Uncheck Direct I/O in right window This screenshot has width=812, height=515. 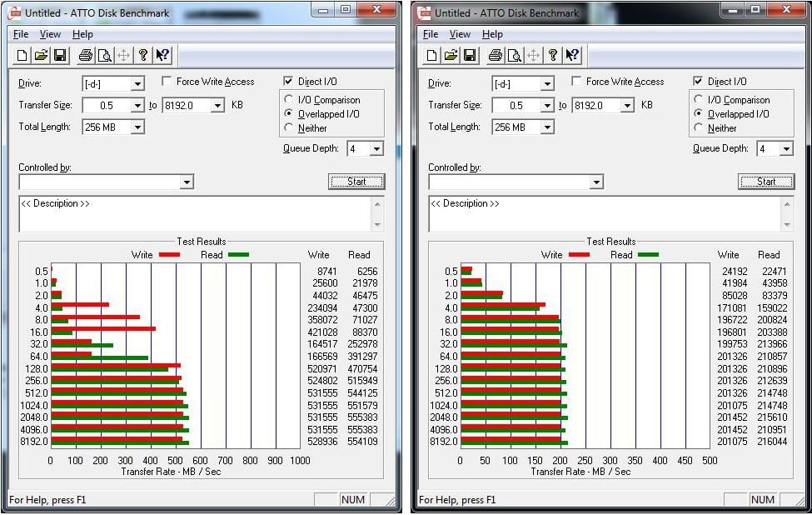pos(698,82)
